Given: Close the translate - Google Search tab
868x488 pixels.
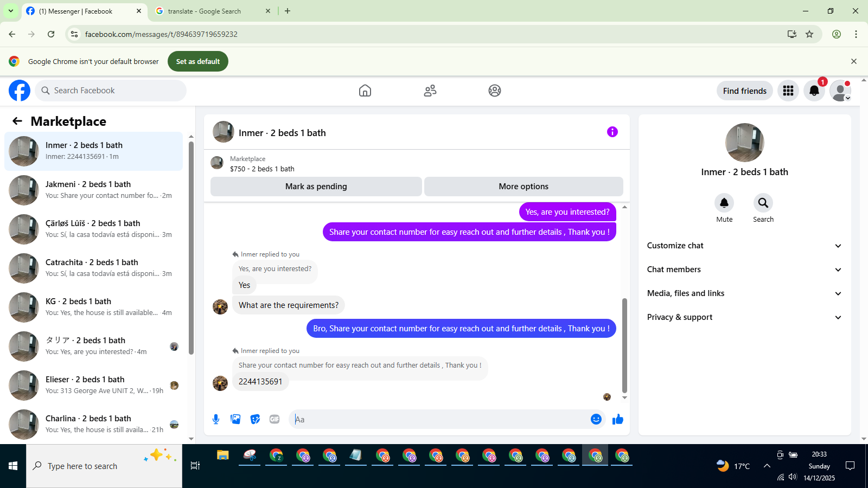Looking at the screenshot, I should [268, 11].
